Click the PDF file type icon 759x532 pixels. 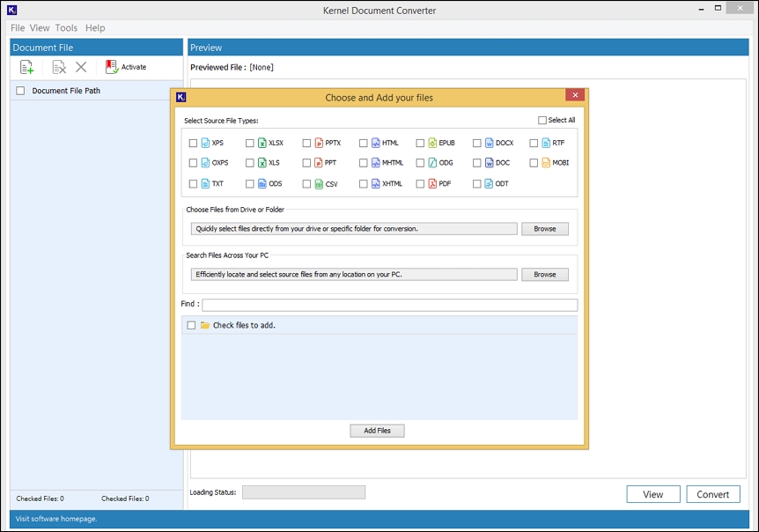tap(432, 183)
